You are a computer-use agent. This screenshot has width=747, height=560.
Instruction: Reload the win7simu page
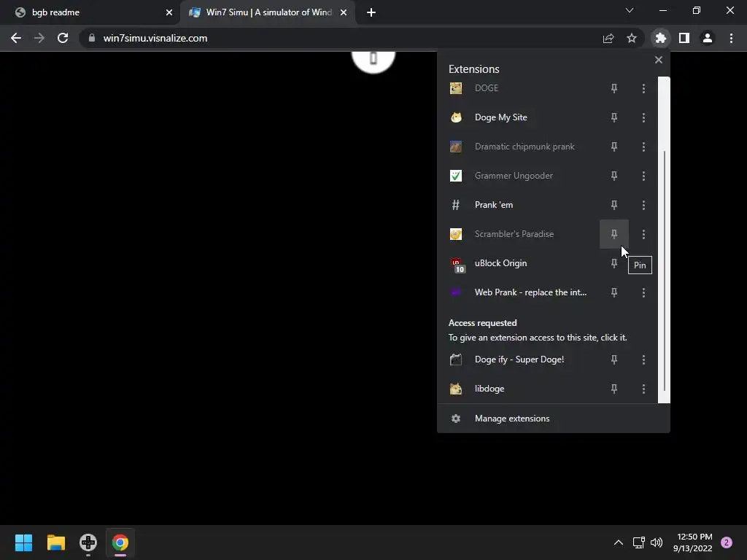pyautogui.click(x=63, y=38)
